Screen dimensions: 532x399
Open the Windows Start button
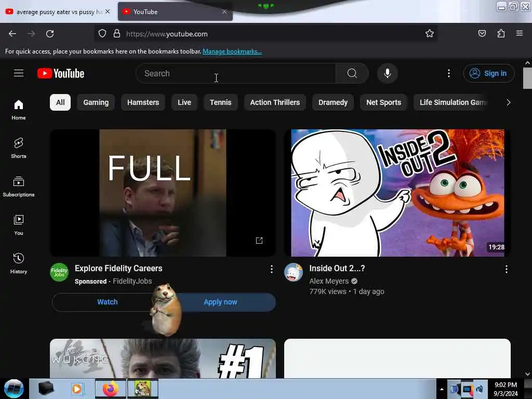pyautogui.click(x=14, y=389)
